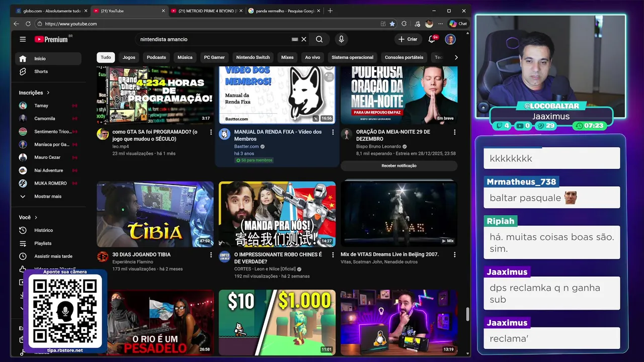Expand the Você section chevron
644x362 pixels.
coord(36,218)
